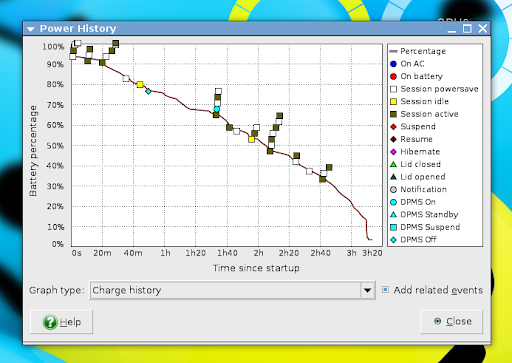Viewport: 512px width, 363px height.
Task: Select the Charge history combo box
Action: [x=232, y=290]
